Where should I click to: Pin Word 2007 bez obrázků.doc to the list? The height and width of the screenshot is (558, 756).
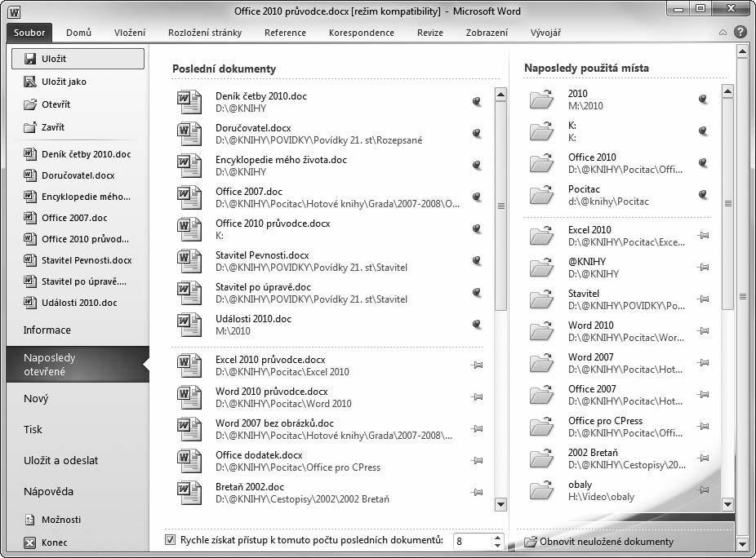(477, 429)
